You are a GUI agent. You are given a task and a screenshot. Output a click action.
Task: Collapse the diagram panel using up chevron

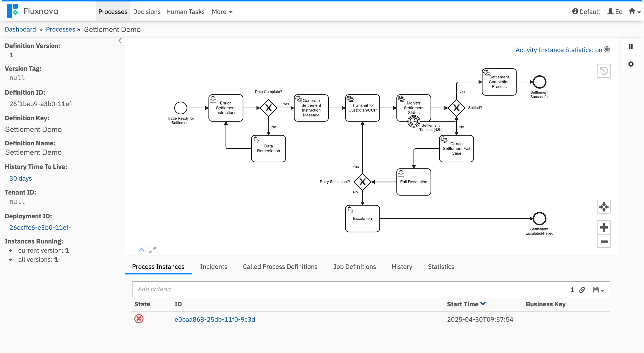(x=141, y=250)
